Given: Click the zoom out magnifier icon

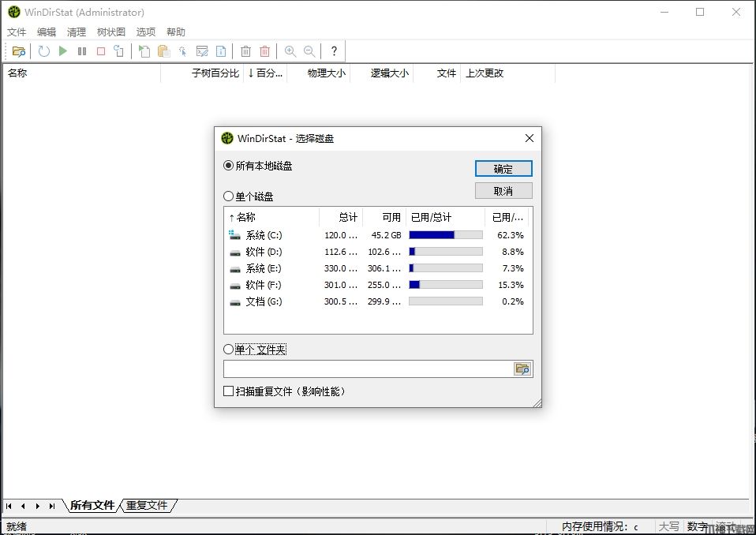Looking at the screenshot, I should pos(309,51).
